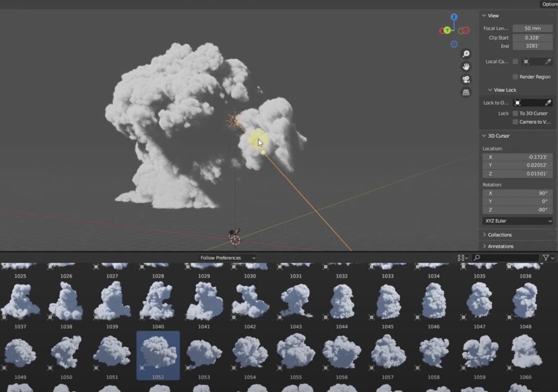Click the Y axis on navigation gizmo
This screenshot has width=558, height=392.
coord(447,30)
